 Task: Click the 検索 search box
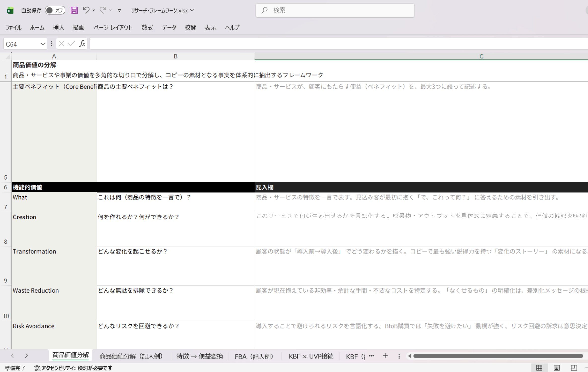pyautogui.click(x=335, y=10)
